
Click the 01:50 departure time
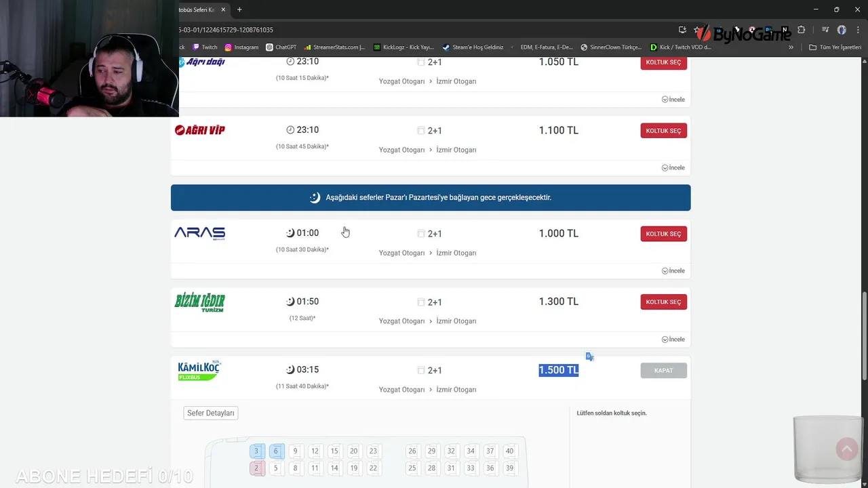pos(307,301)
